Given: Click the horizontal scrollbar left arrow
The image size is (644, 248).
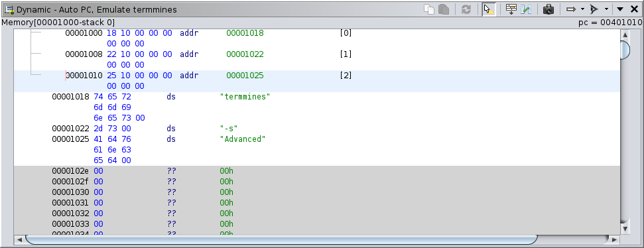Looking at the screenshot, I should [x=19, y=239].
